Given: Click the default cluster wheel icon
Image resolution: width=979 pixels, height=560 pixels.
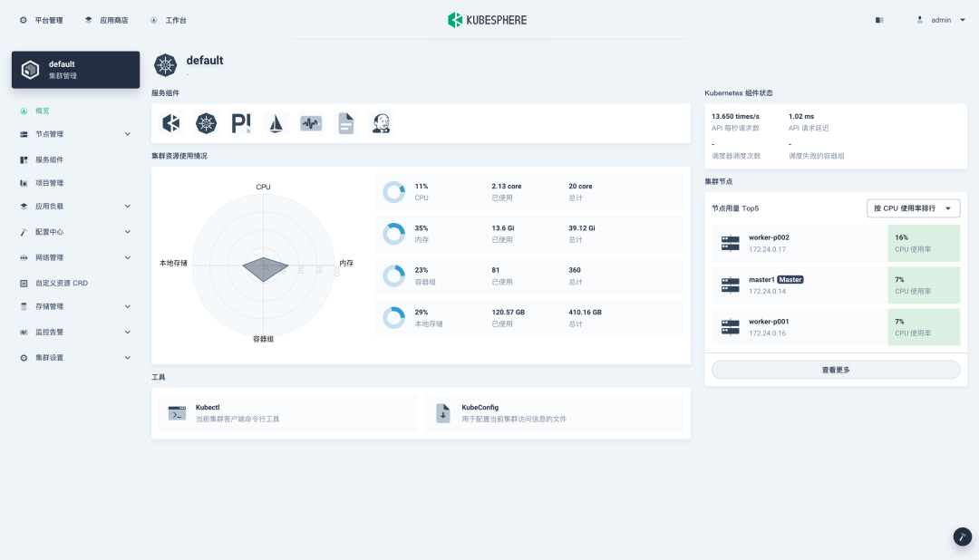Looking at the screenshot, I should 166,65.
